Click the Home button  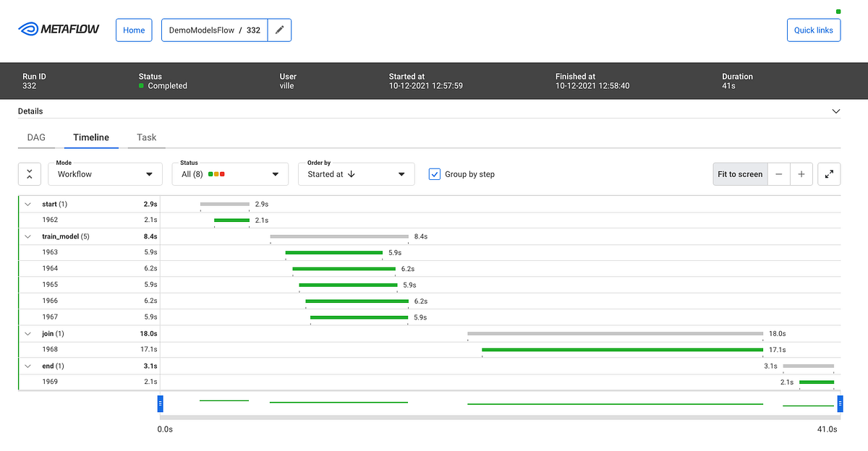tap(134, 30)
